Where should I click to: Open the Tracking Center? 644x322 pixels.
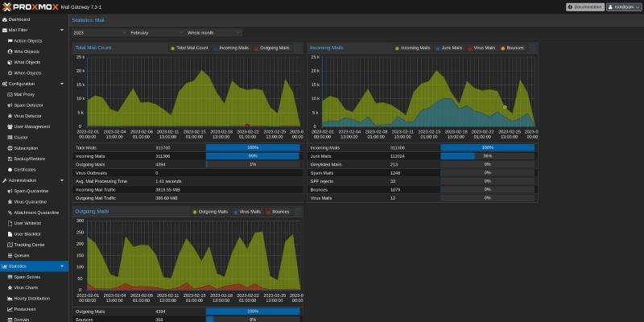29,244
